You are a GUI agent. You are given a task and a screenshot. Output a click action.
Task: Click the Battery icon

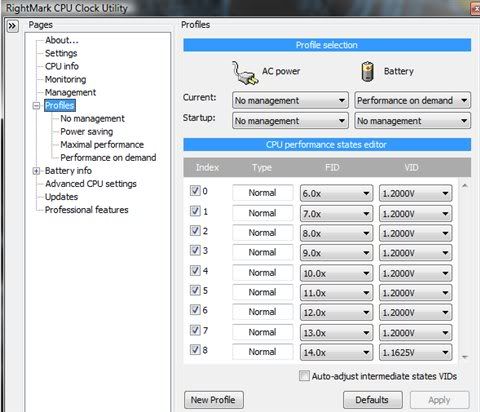click(368, 72)
